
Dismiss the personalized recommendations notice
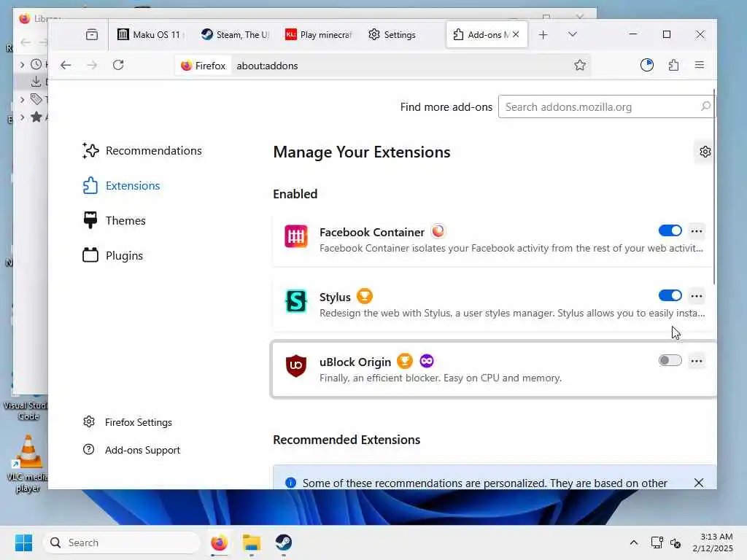tap(698, 483)
